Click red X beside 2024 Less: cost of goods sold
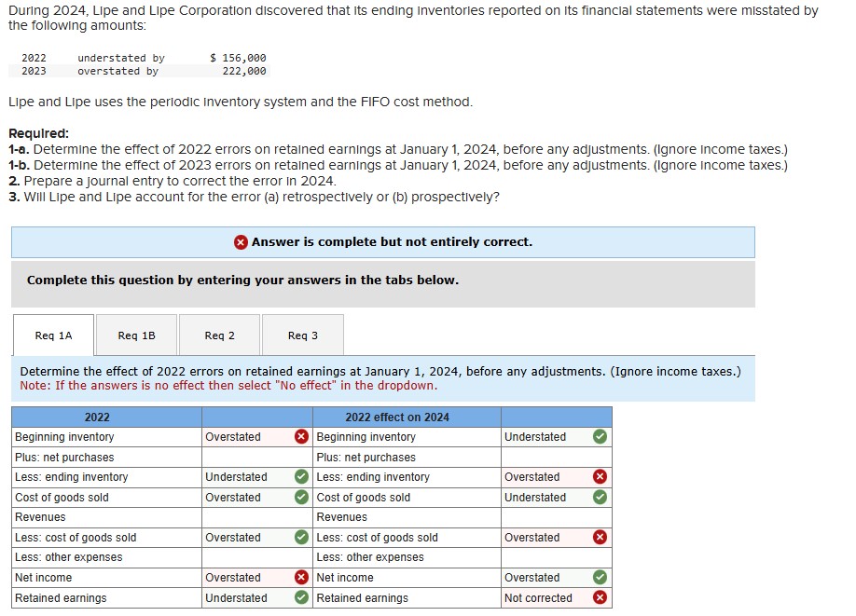The height and width of the screenshot is (616, 856). click(x=600, y=538)
